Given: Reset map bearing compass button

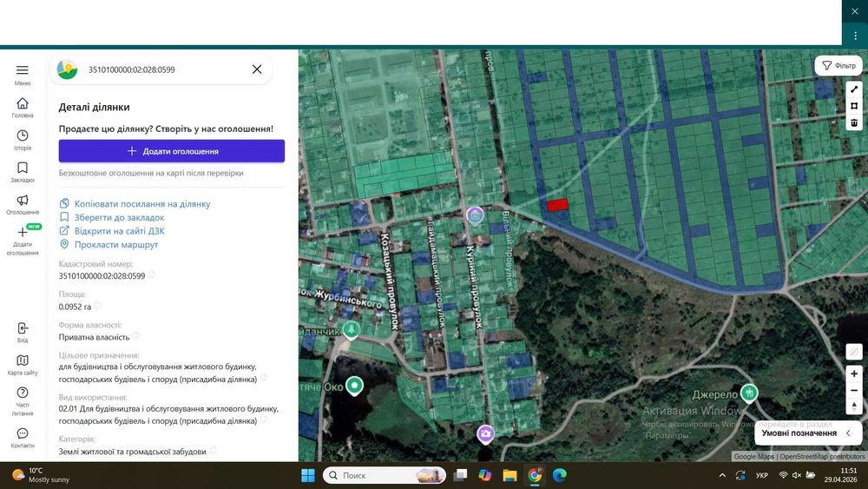Looking at the screenshot, I should click(854, 406).
